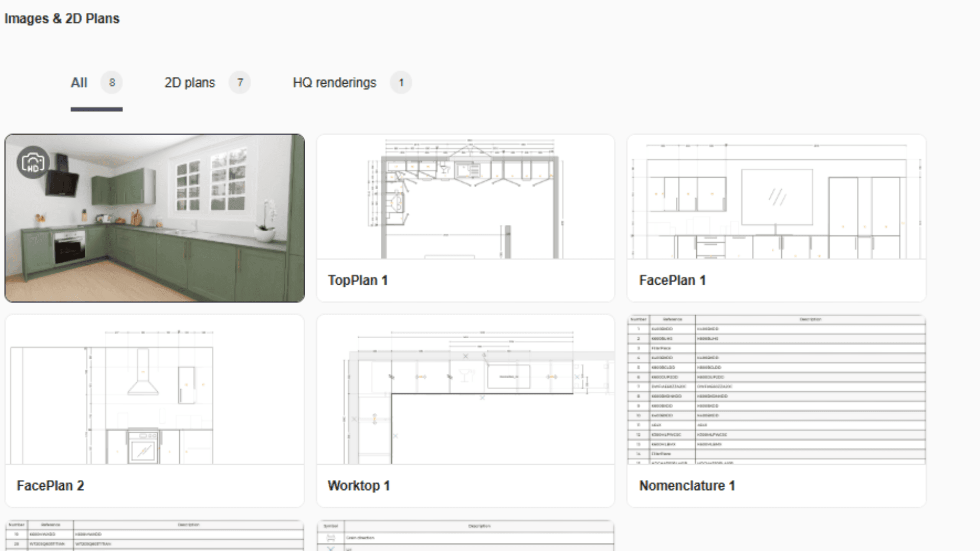
Task: Click the HD camera icon on kitchen rendering
Action: [x=33, y=163]
